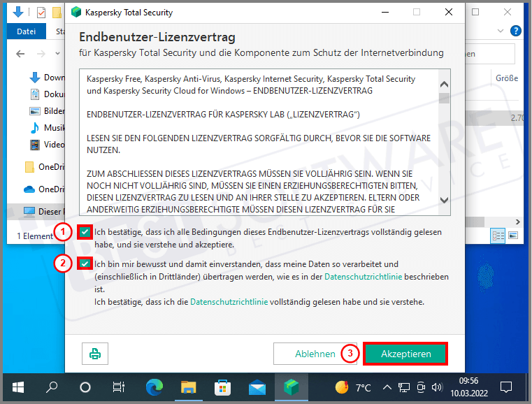This screenshot has height=404, width=532.
Task: Open taskbar search magnifier
Action: pyautogui.click(x=52, y=387)
